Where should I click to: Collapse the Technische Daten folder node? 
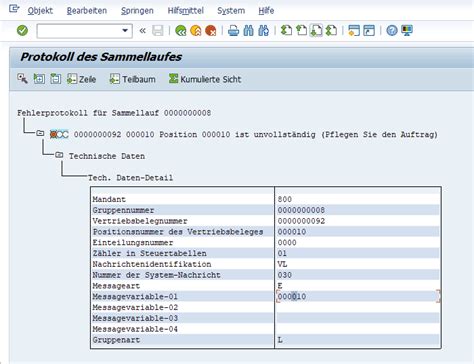coord(59,155)
